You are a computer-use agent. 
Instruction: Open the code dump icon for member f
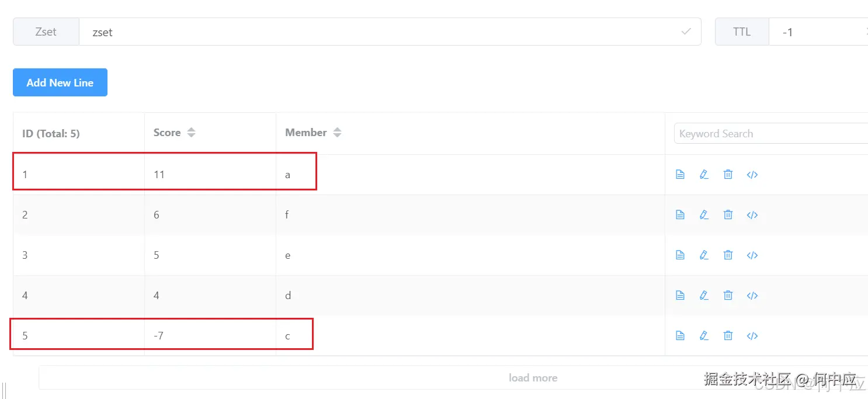click(752, 215)
